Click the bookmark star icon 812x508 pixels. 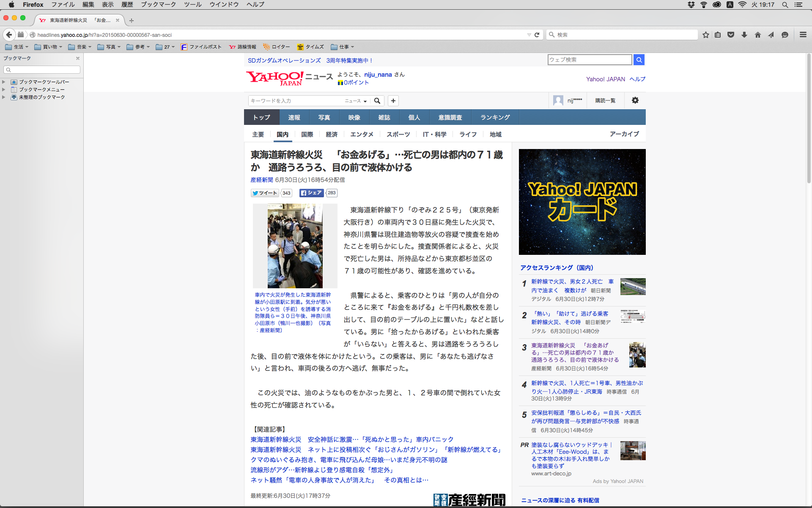tap(705, 35)
